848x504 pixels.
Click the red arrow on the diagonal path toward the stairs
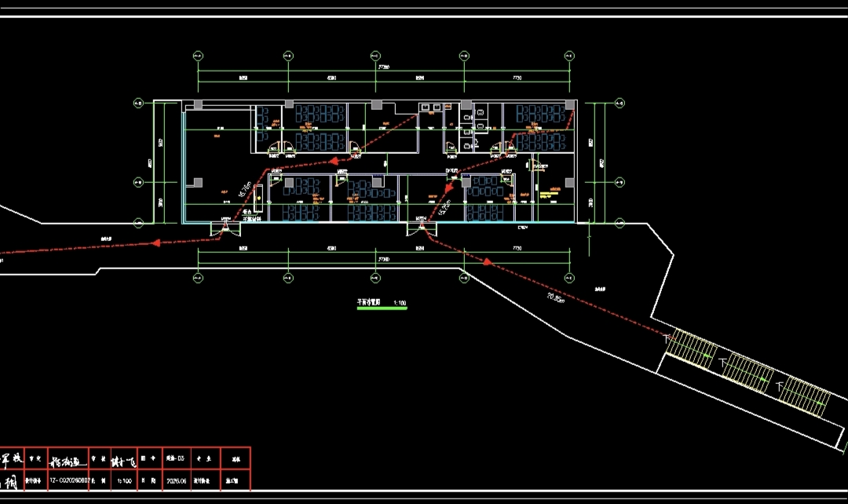coord(487,261)
